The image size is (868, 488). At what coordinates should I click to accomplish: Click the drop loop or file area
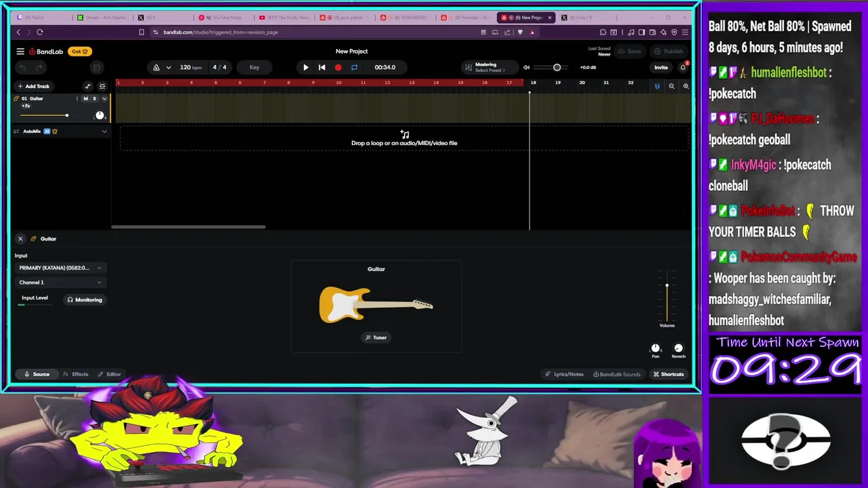click(404, 139)
